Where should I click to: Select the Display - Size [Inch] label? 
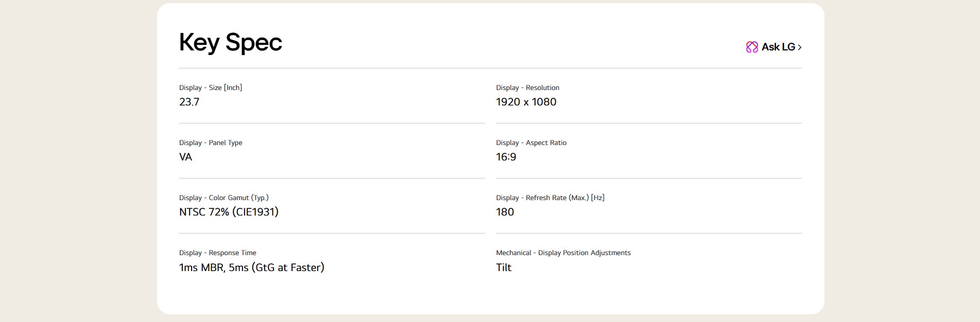(211, 87)
